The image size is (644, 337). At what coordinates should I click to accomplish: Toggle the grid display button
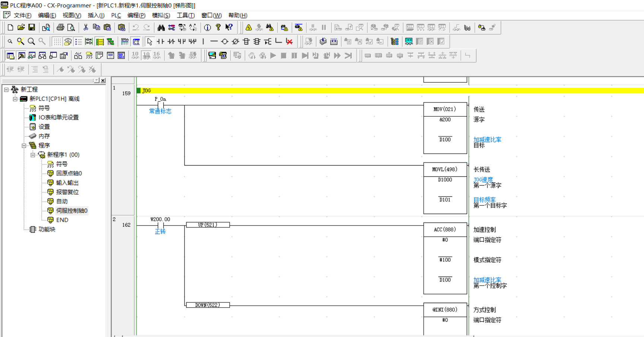click(57, 41)
